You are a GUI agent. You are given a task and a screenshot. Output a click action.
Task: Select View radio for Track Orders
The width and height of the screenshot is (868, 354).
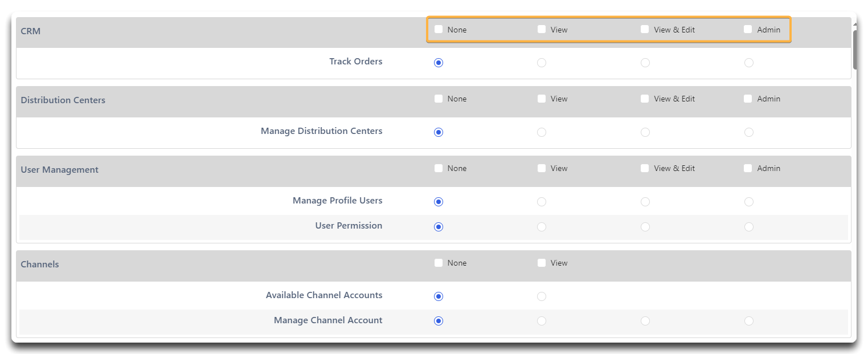542,63
